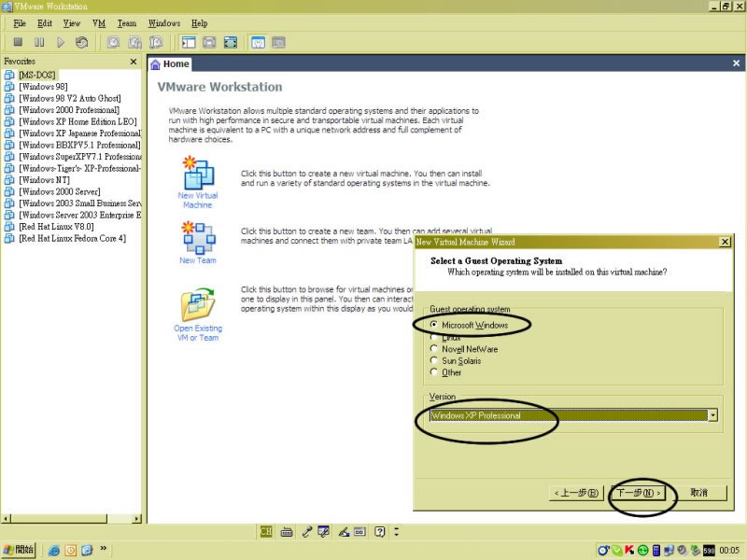Open the Team menu
The width and height of the screenshot is (747, 560).
127,22
